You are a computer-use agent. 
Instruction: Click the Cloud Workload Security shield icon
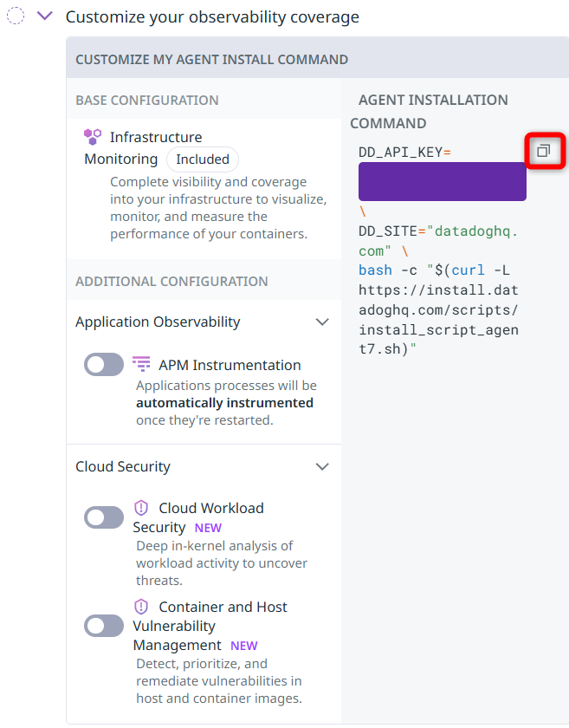[x=141, y=508]
